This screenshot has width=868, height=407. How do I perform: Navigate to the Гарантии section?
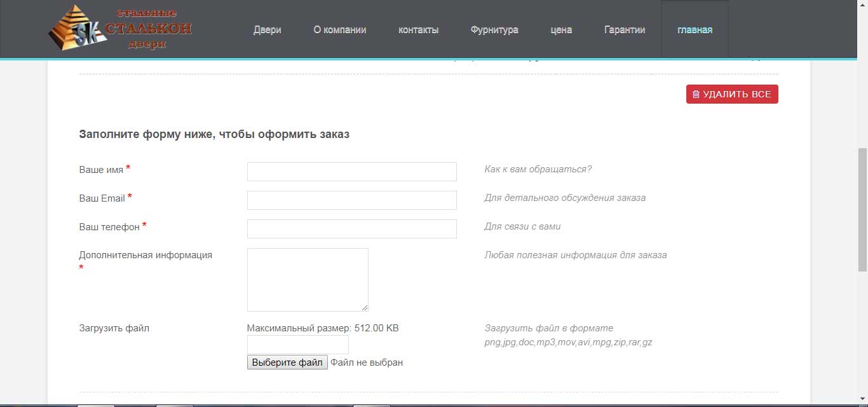(x=625, y=30)
